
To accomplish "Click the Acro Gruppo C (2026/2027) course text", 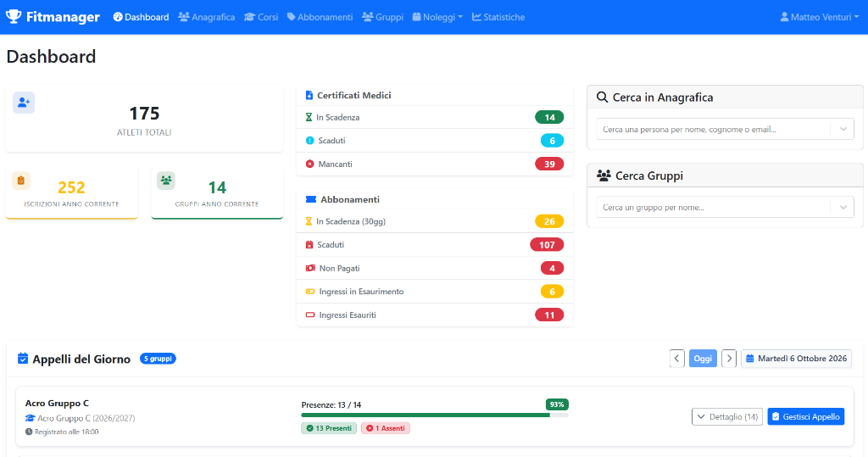I will [86, 418].
